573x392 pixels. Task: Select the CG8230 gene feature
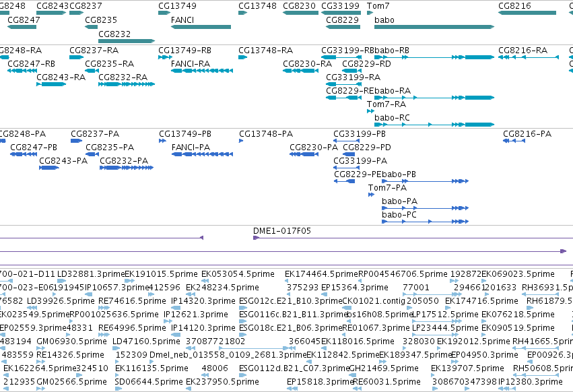(300, 13)
